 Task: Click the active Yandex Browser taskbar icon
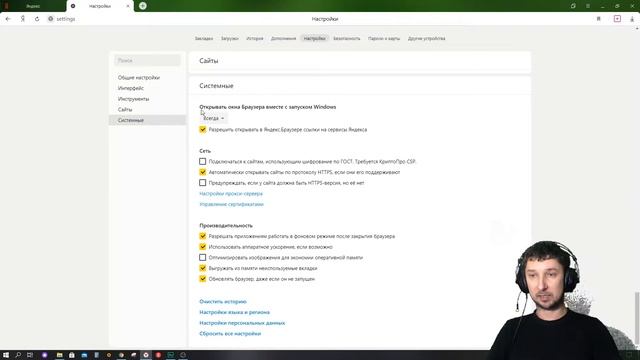(x=146, y=355)
